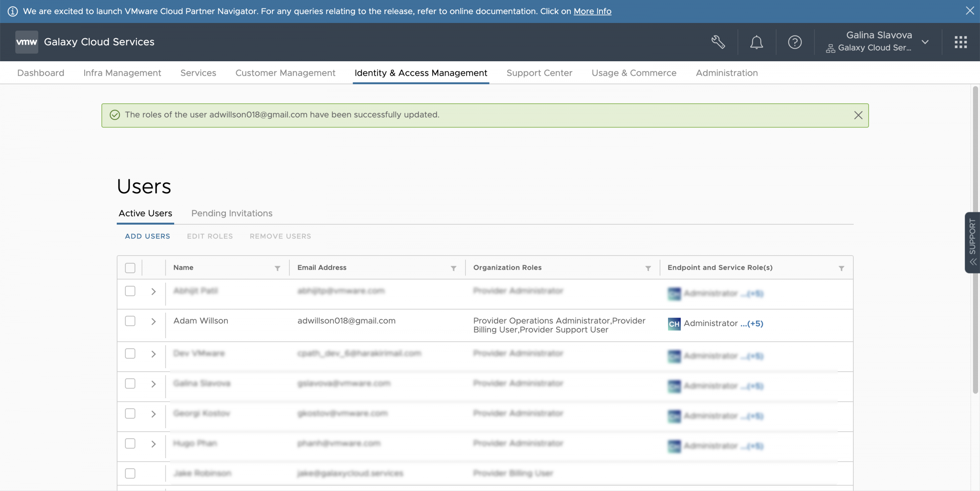Open the notifications bell
This screenshot has width=980, height=491.
[x=756, y=42]
